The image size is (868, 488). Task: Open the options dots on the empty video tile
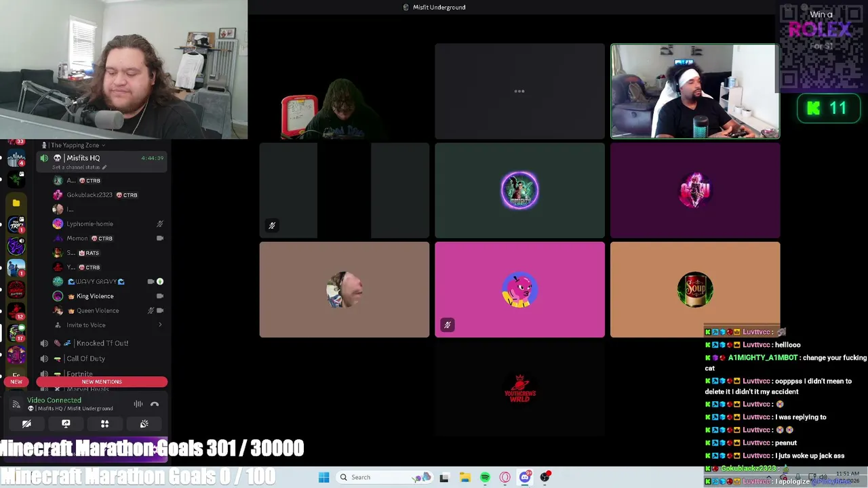pyautogui.click(x=519, y=91)
